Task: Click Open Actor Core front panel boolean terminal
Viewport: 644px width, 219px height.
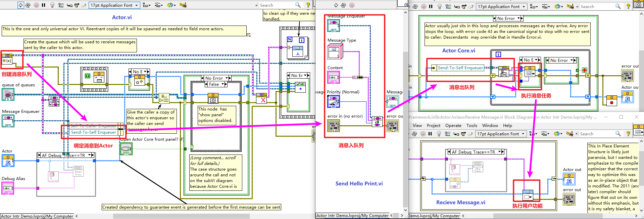Action: click(x=126, y=149)
